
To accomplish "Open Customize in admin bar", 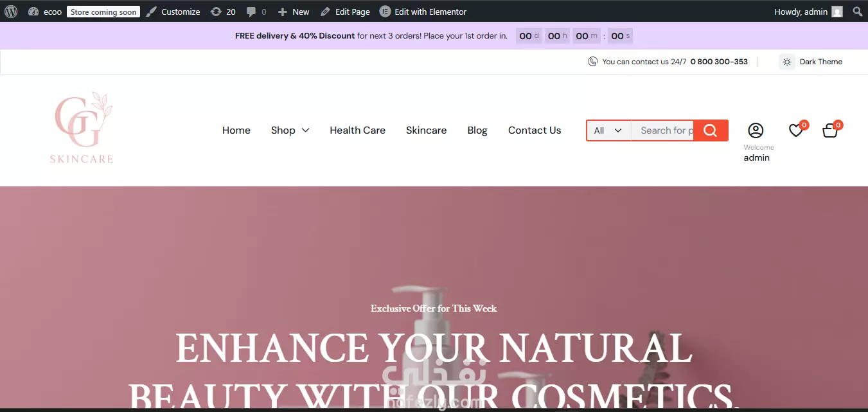I will tap(173, 12).
